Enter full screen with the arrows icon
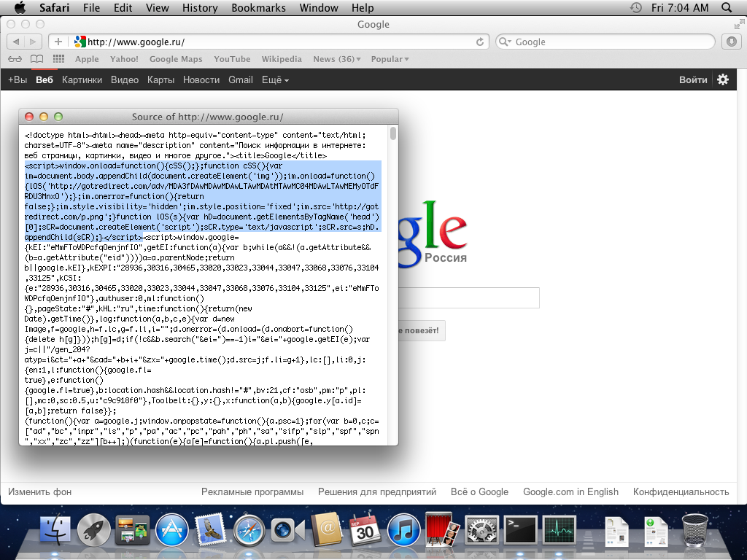This screenshot has height=560, width=747. click(739, 24)
